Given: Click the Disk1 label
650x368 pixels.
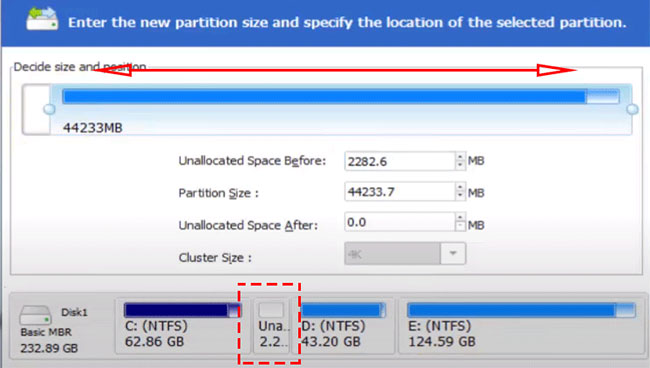Looking at the screenshot, I should tap(75, 312).
